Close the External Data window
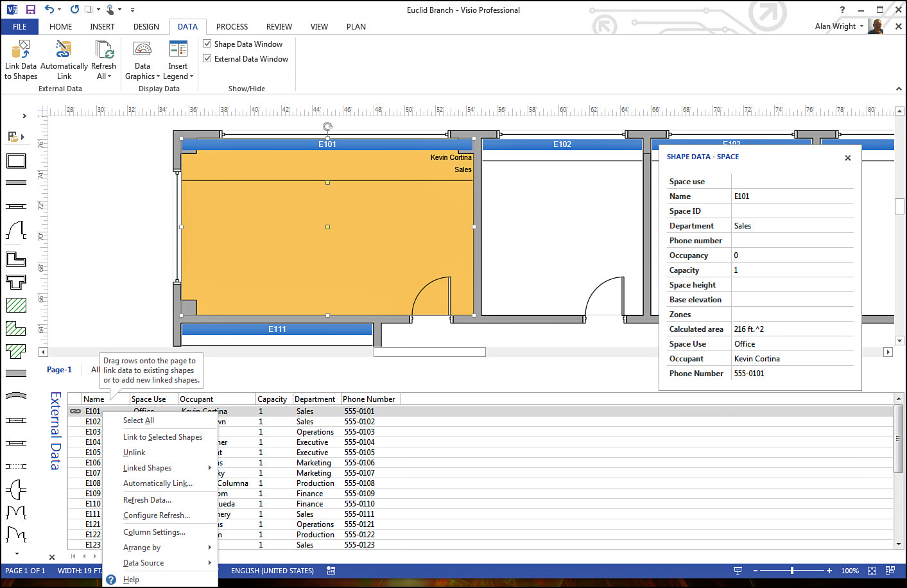 click(x=52, y=557)
